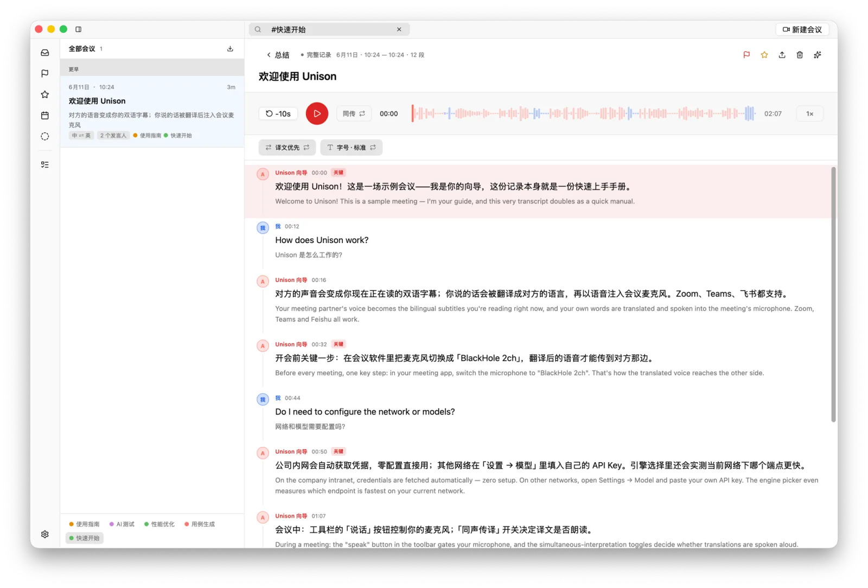Click the 中⇄英 language badge in the meeting card
Screen dimensions: 868x588
[x=81, y=136]
